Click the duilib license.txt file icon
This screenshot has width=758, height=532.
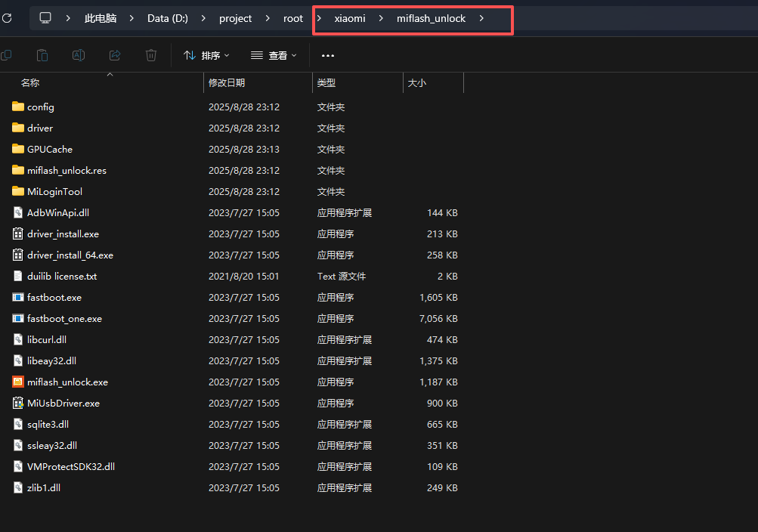(x=18, y=277)
